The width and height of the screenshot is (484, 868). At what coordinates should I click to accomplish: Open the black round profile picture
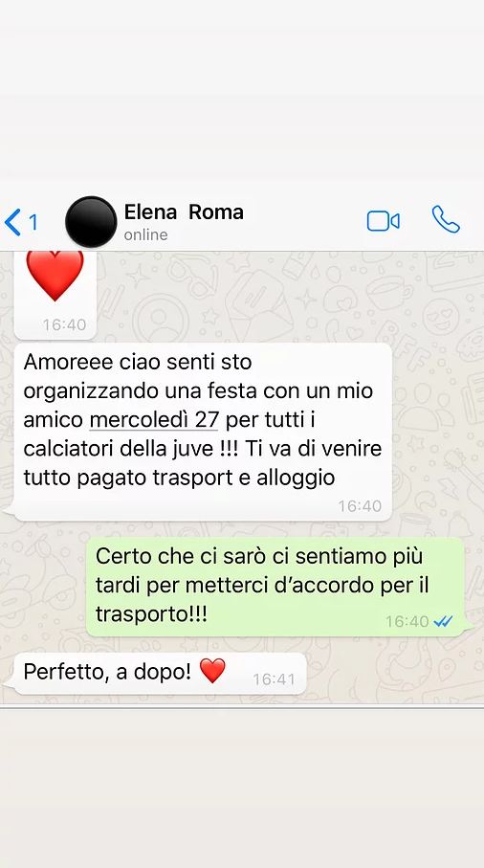click(x=91, y=221)
